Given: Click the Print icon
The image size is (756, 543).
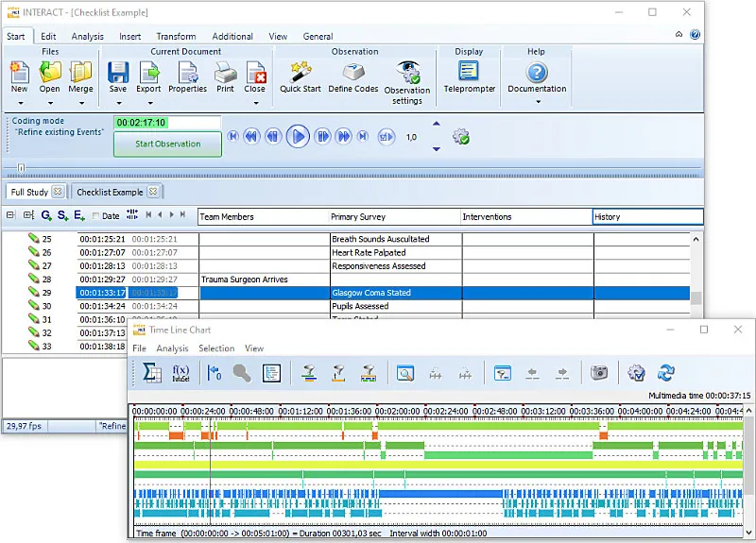Looking at the screenshot, I should pyautogui.click(x=225, y=73).
